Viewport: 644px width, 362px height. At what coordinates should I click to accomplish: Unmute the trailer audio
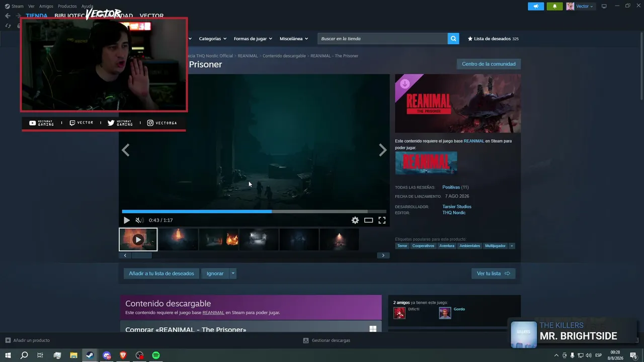coord(139,220)
